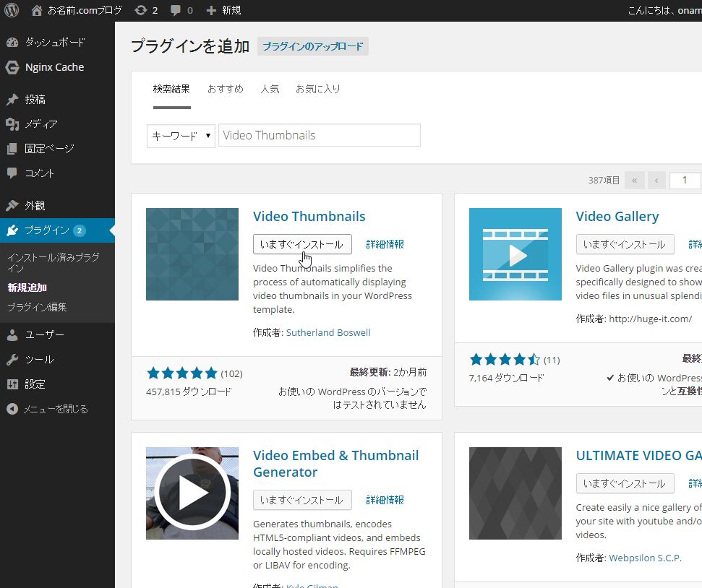This screenshot has width=702, height=588.
Task: Switch to the 検索結果 tab
Action: [171, 89]
